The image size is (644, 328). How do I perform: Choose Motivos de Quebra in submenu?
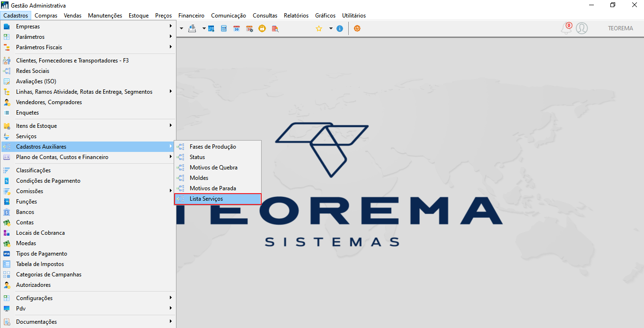(218, 168)
